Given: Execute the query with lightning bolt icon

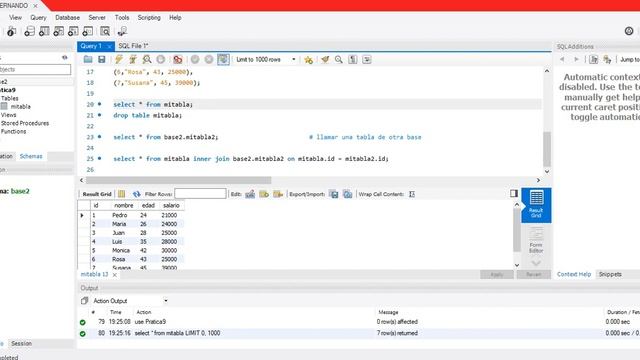Looking at the screenshot, I should point(119,60).
